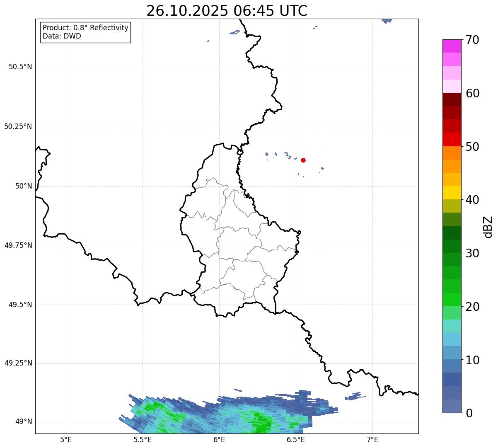Image resolution: width=498 pixels, height=448 pixels.
Task: Click the 6.5°E longitude label
Action: [296, 439]
